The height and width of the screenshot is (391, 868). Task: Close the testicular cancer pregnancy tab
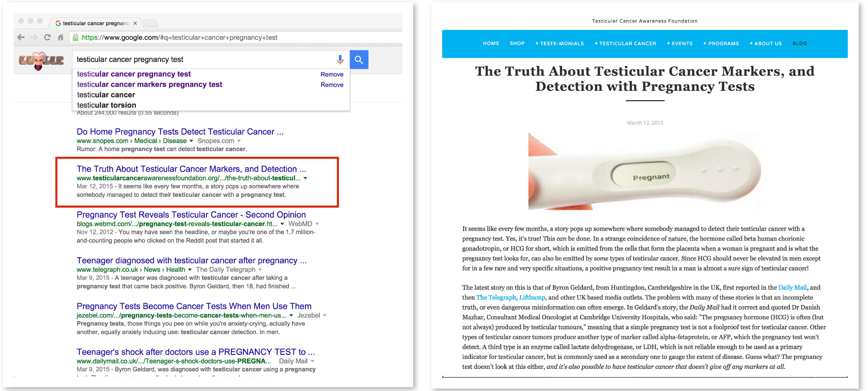tap(135, 23)
